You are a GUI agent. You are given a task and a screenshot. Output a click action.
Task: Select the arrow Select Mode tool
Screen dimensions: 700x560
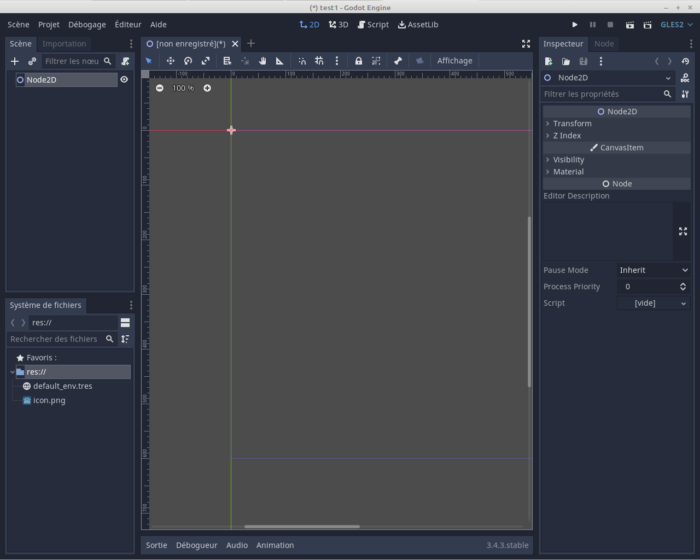(x=149, y=61)
